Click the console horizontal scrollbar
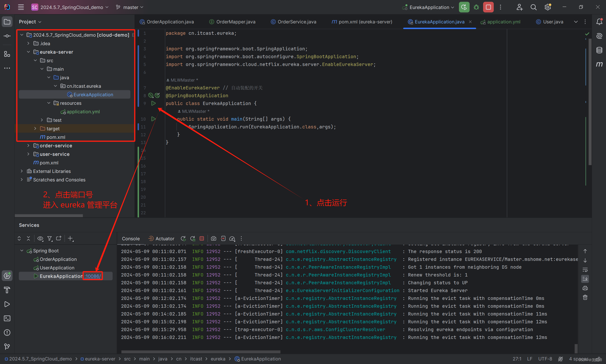The width and height of the screenshot is (606, 364). 201,352
